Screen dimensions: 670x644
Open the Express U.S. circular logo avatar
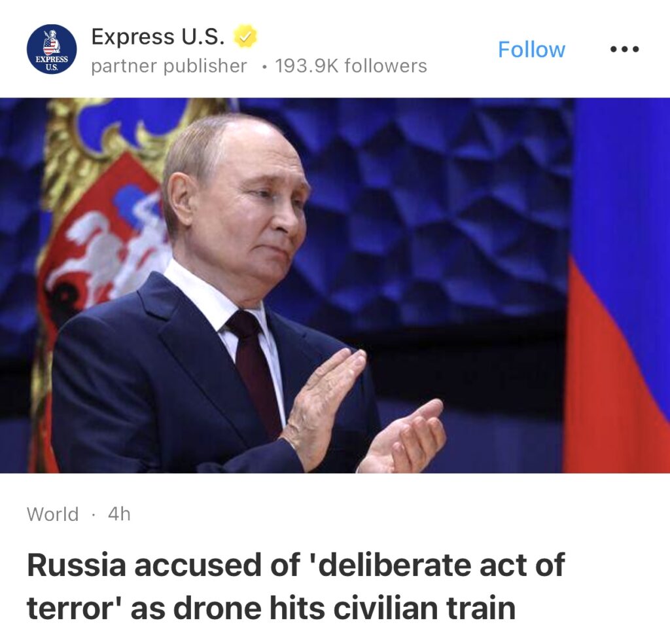52,49
